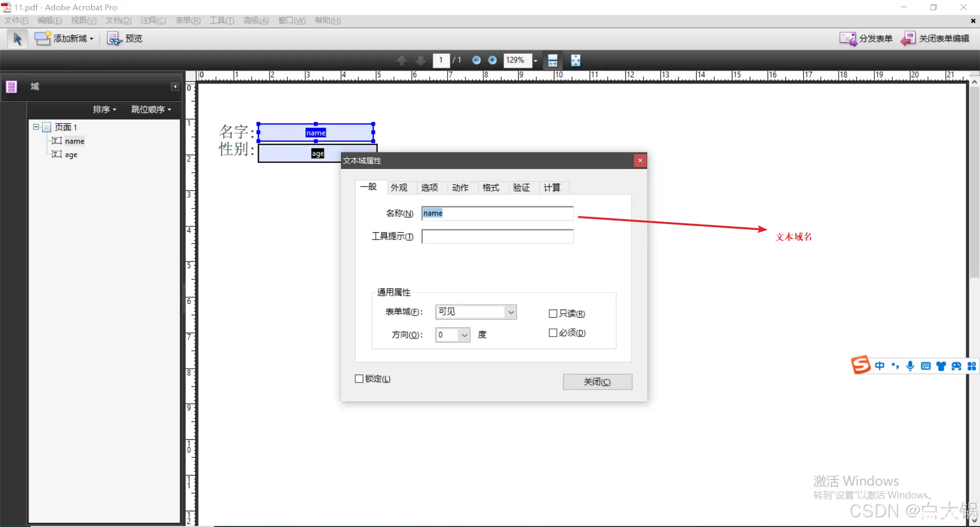Click the IME microphone voice input icon
Image resolution: width=980 pixels, height=527 pixels.
[910, 366]
